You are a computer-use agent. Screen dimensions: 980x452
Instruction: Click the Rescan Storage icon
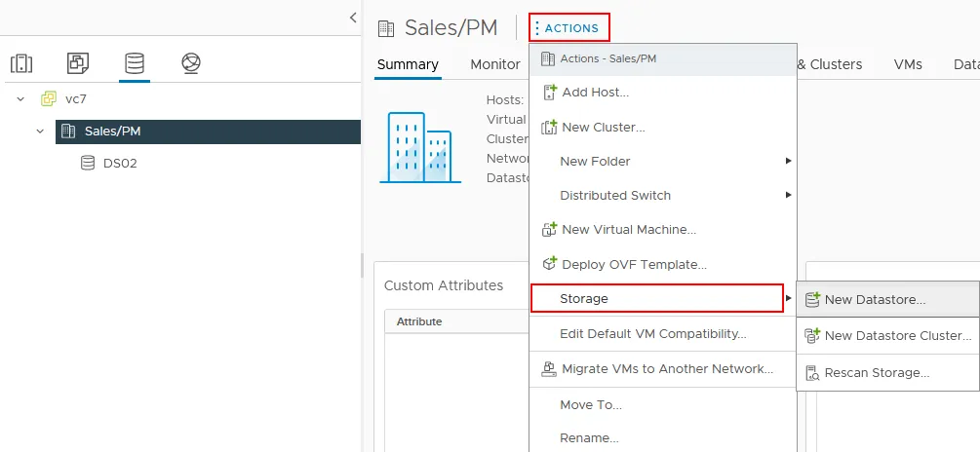click(x=811, y=372)
